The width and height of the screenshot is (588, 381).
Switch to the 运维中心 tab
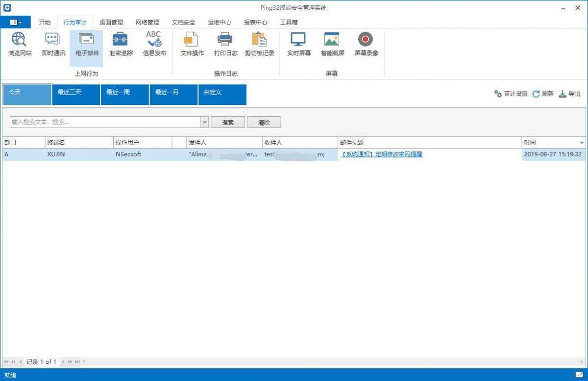tap(220, 22)
